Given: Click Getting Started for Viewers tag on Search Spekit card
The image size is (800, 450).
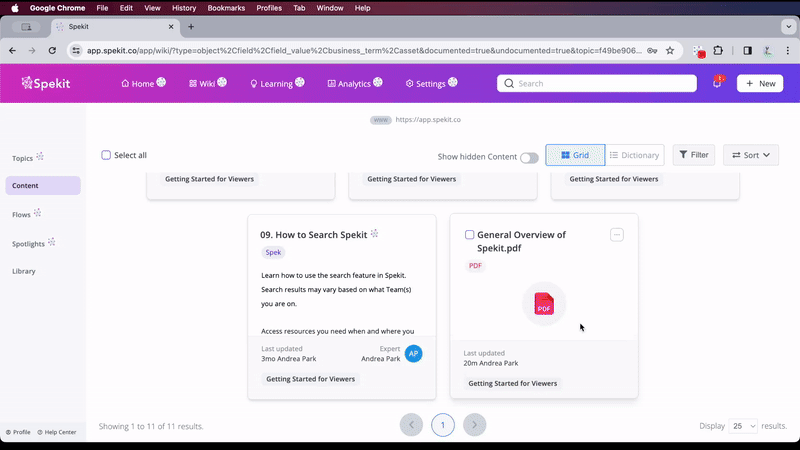Looking at the screenshot, I should point(310,379).
